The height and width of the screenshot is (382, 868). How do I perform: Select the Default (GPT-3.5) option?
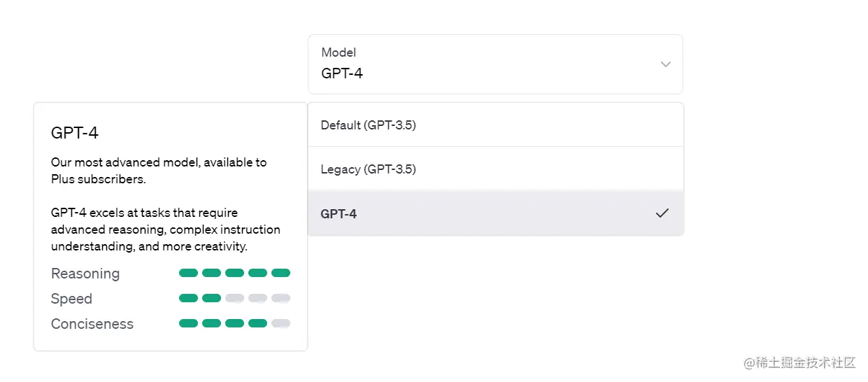coord(369,125)
